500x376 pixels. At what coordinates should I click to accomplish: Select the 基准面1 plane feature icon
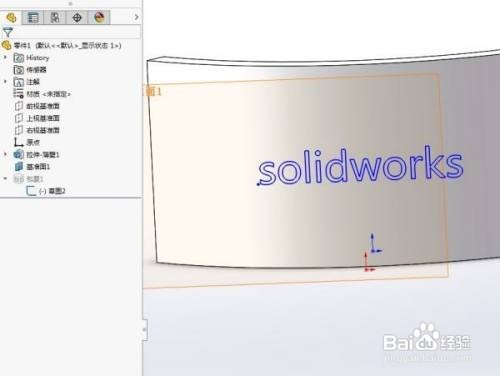(x=19, y=166)
